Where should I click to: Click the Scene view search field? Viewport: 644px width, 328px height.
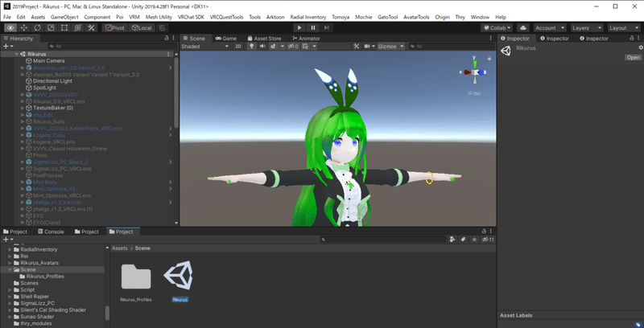tap(451, 47)
